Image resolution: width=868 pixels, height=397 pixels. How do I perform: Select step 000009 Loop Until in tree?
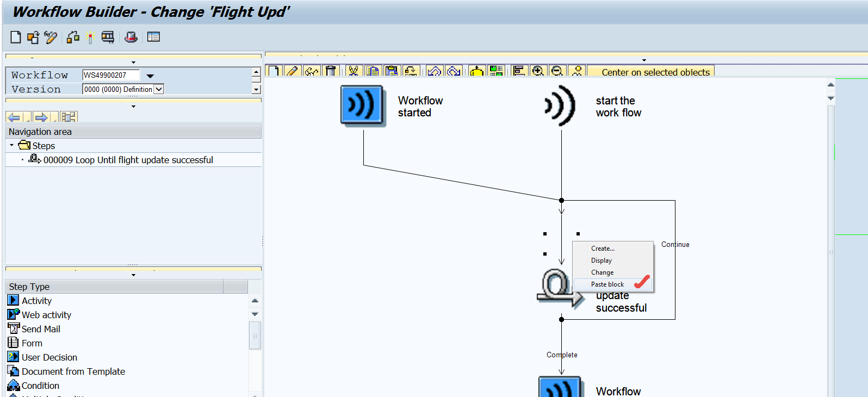pos(128,160)
